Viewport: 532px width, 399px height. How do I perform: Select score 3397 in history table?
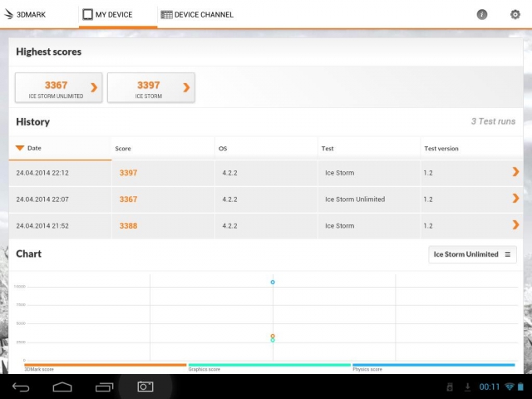pyautogui.click(x=128, y=173)
